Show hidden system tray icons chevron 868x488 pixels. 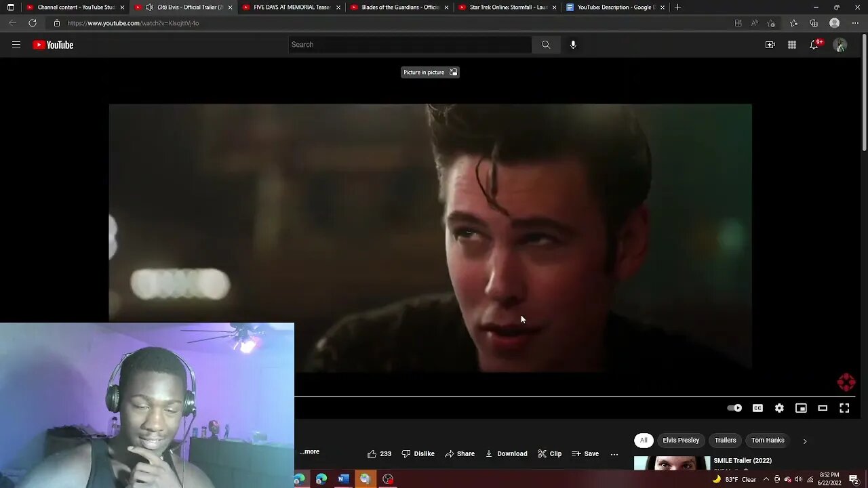pos(766,479)
